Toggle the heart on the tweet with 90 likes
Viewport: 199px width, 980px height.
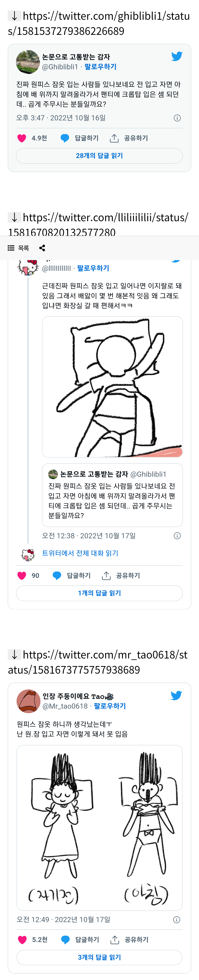click(22, 576)
